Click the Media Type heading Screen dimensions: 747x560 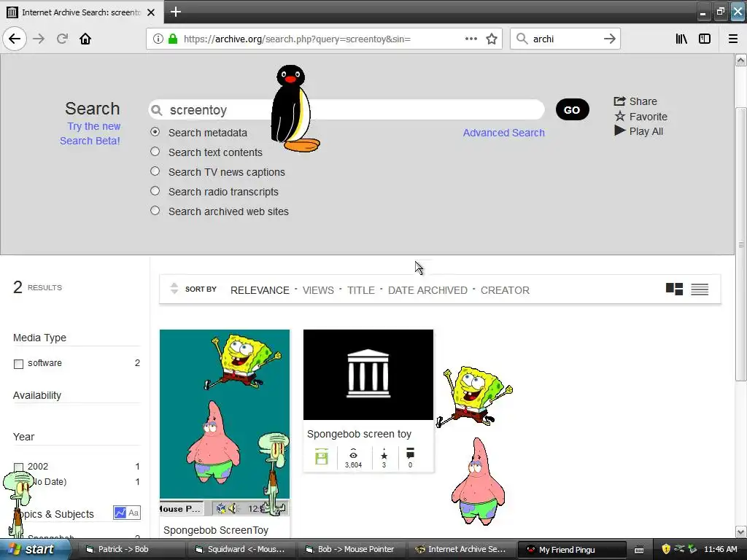[39, 338]
